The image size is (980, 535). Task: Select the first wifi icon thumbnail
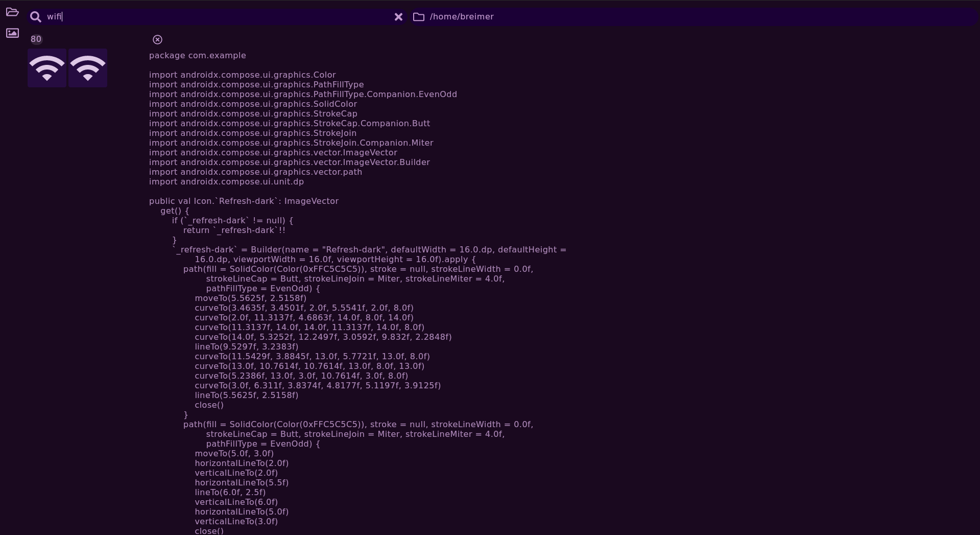coord(47,68)
